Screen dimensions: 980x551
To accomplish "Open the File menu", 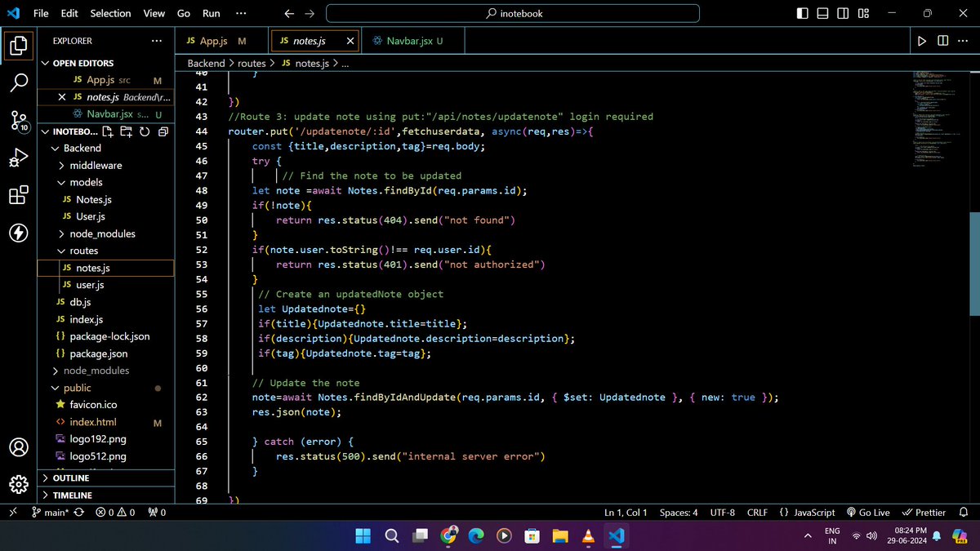I will [42, 13].
